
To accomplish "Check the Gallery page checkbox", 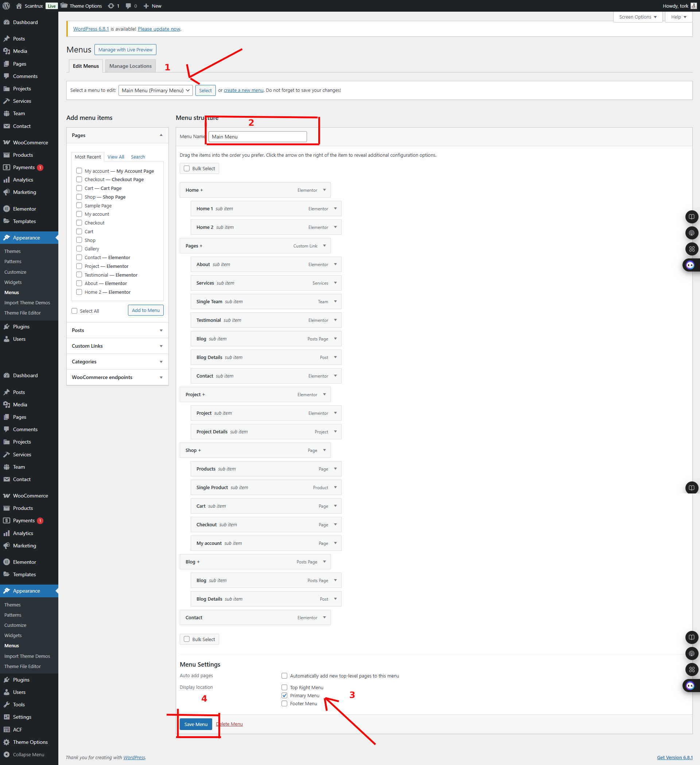I will tap(79, 249).
